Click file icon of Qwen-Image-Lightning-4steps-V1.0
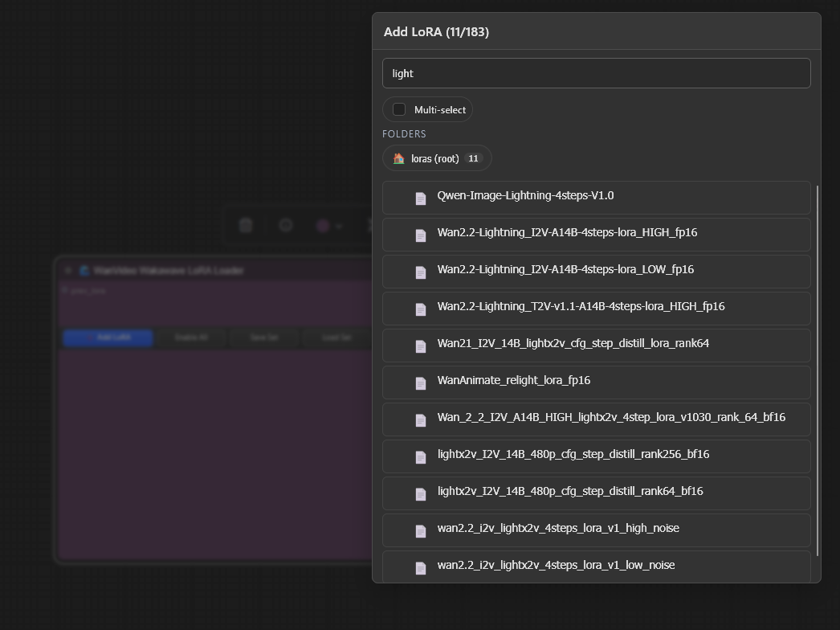 [x=421, y=198]
